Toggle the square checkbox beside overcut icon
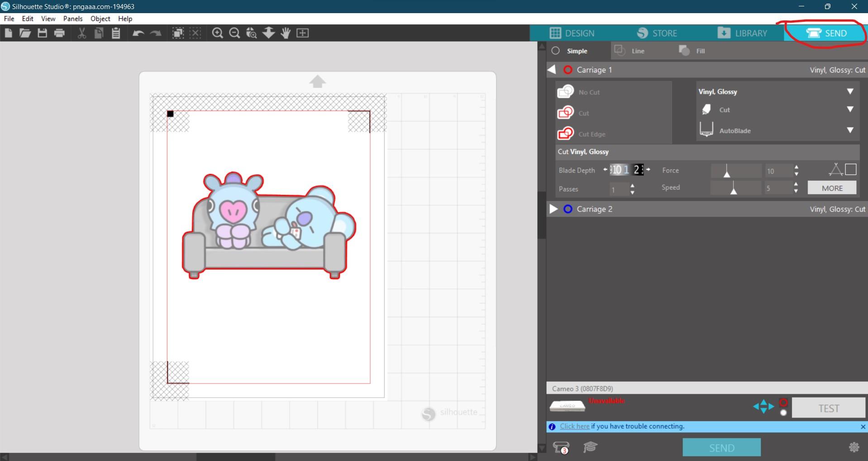Viewport: 868px width, 461px height. (851, 169)
